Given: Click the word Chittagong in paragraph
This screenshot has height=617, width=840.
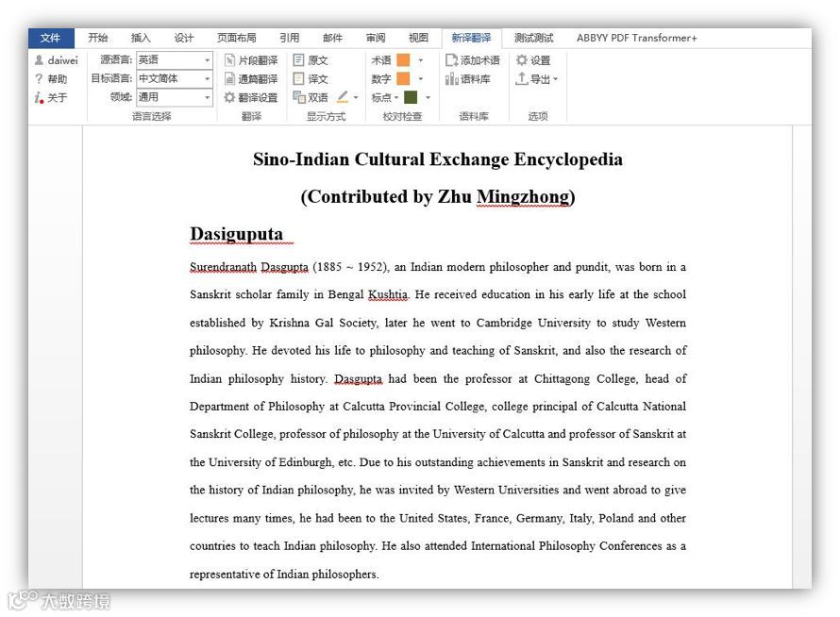Looking at the screenshot, I should coord(562,378).
